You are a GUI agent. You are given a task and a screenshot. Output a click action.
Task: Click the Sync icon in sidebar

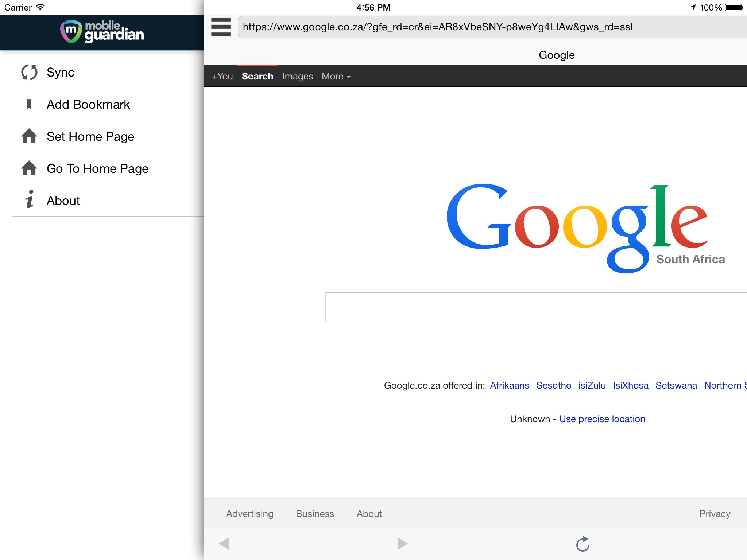29,72
